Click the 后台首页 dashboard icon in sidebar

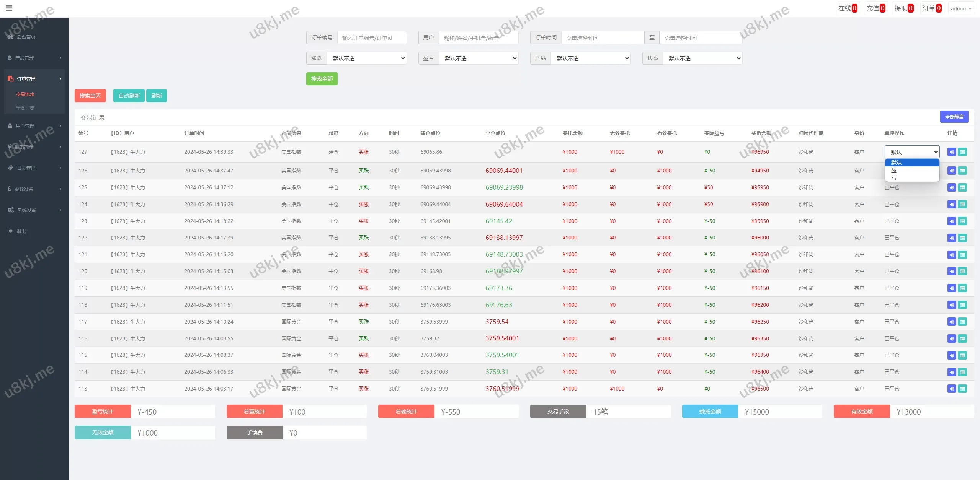coord(11,37)
